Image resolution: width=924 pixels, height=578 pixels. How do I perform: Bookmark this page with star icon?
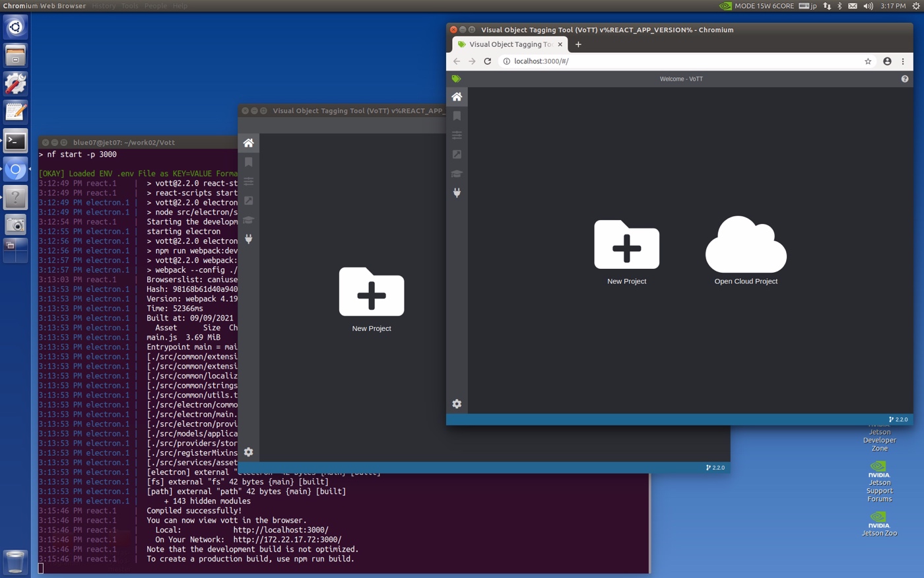868,61
